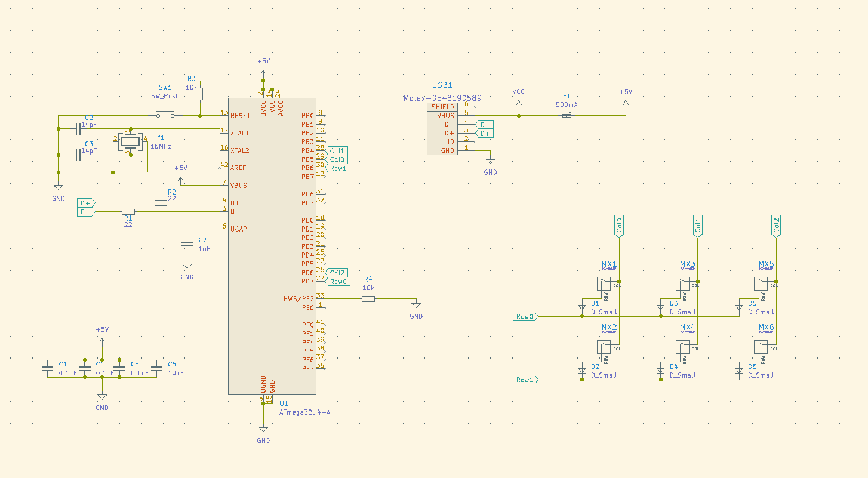Screen dimensions: 868x478
Task: Click the MX3 key switch symbol
Action: coord(682,284)
